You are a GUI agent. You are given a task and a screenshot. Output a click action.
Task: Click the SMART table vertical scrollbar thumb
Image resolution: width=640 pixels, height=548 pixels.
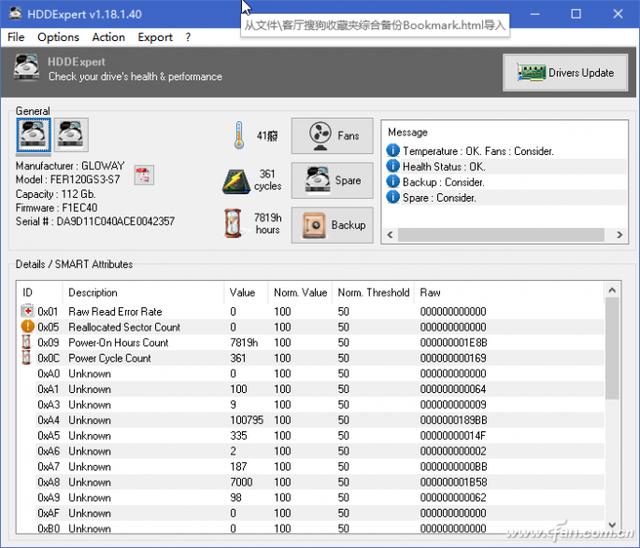tap(611, 348)
